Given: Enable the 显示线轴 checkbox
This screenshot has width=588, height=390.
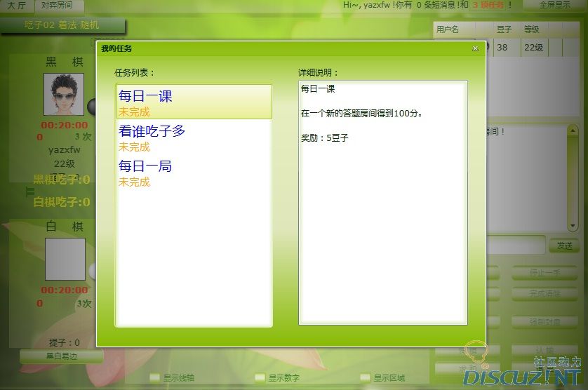Looking at the screenshot, I should pyautogui.click(x=155, y=377).
